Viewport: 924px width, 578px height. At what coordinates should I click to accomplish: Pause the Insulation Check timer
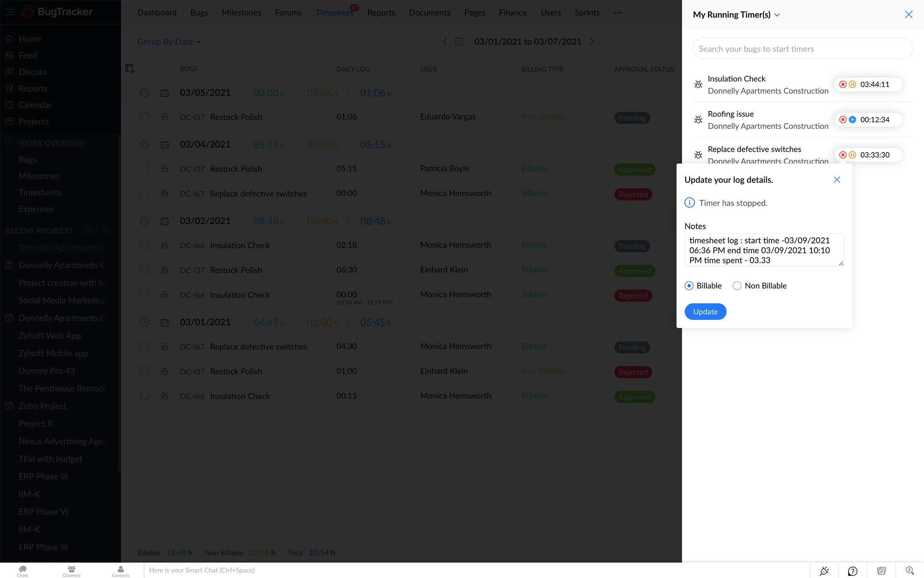(x=853, y=84)
